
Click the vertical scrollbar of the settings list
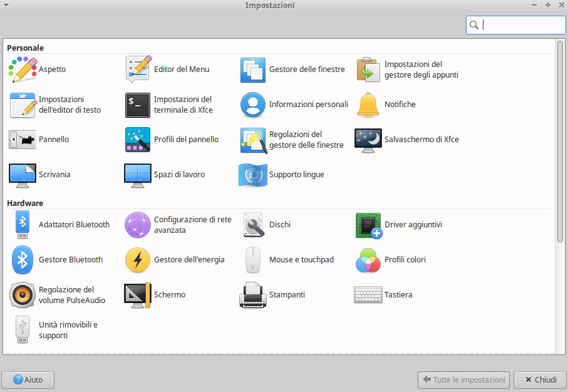560,142
